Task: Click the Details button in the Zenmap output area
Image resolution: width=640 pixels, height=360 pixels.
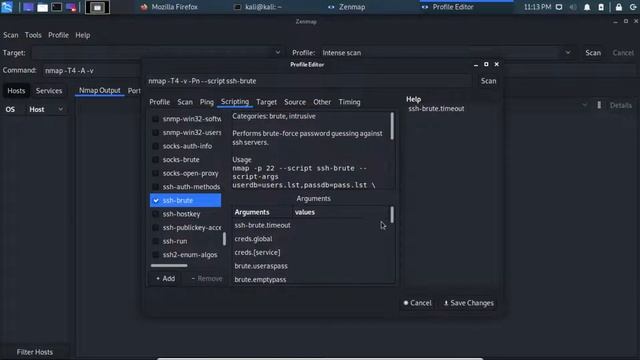Action: [x=620, y=105]
